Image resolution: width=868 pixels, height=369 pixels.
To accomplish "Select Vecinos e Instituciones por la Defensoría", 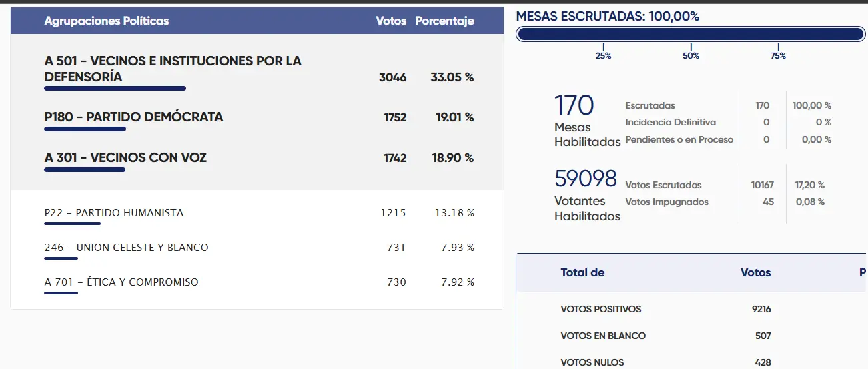I will click(x=173, y=69).
